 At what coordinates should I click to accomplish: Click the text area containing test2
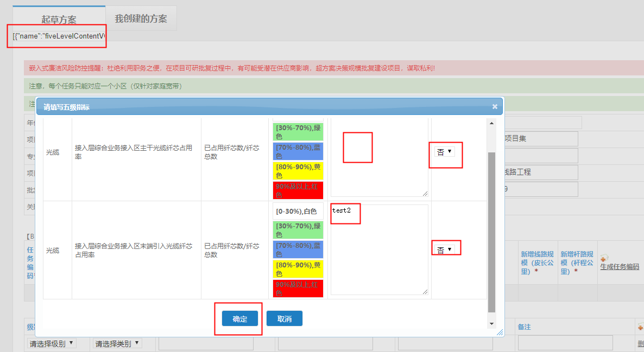[x=379, y=249]
